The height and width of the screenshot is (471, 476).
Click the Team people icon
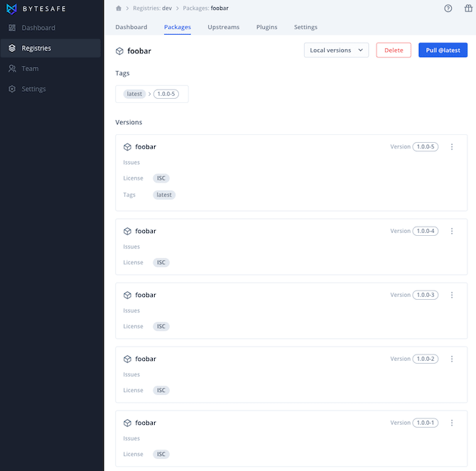12,69
